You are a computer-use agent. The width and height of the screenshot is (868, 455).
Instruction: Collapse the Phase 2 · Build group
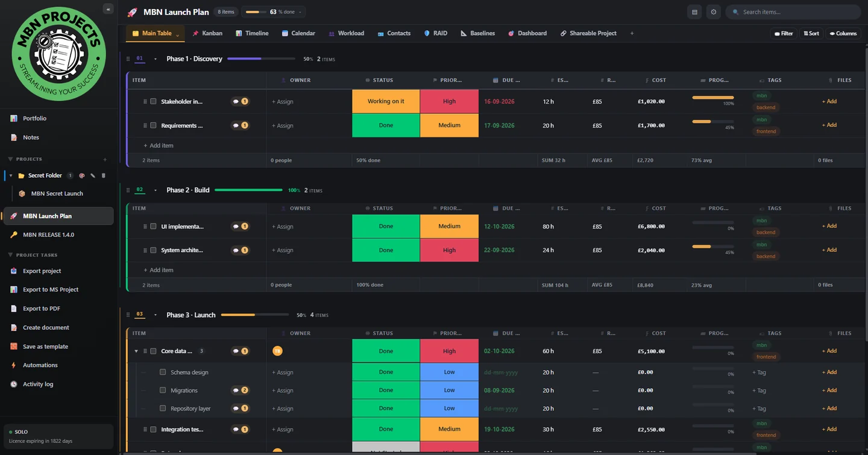(x=156, y=190)
